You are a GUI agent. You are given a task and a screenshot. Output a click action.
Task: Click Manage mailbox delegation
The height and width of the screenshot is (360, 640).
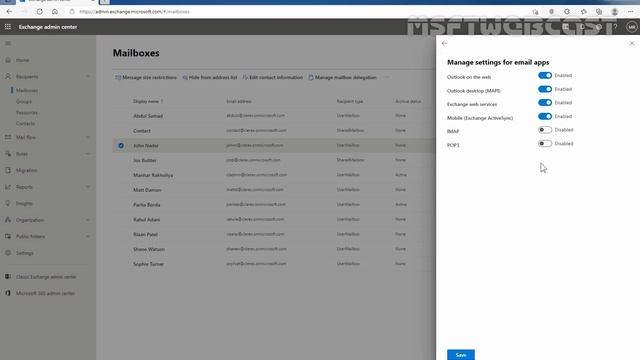coord(342,77)
